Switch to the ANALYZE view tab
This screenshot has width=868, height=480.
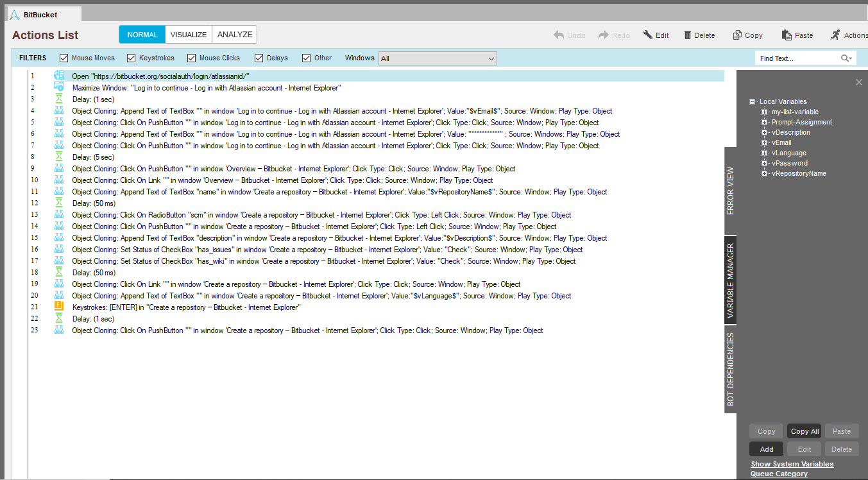[x=235, y=35]
